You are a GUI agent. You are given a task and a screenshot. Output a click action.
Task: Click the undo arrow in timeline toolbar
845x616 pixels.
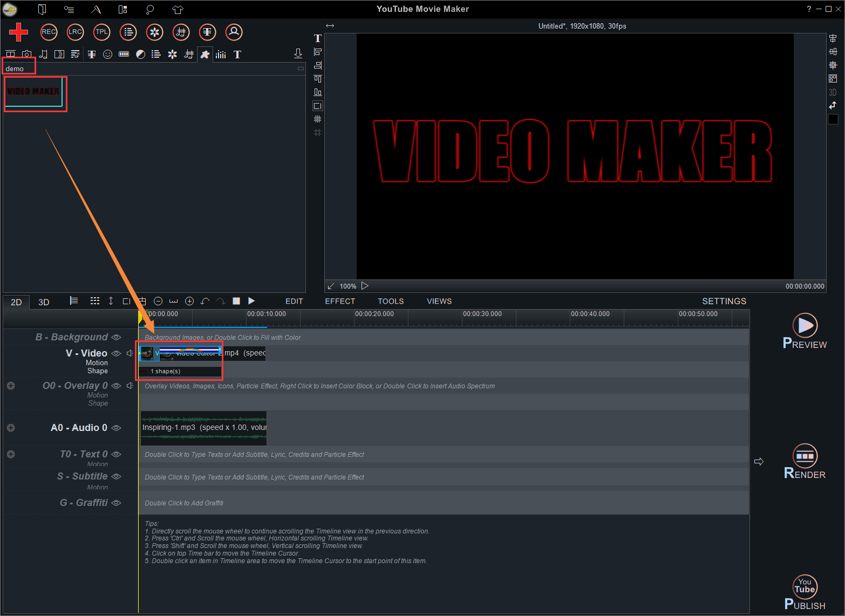click(x=205, y=301)
